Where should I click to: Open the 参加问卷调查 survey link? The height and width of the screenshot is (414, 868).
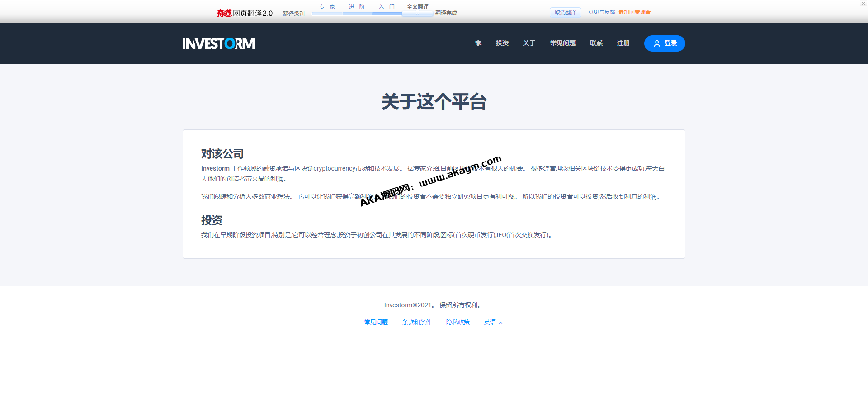[x=635, y=12]
